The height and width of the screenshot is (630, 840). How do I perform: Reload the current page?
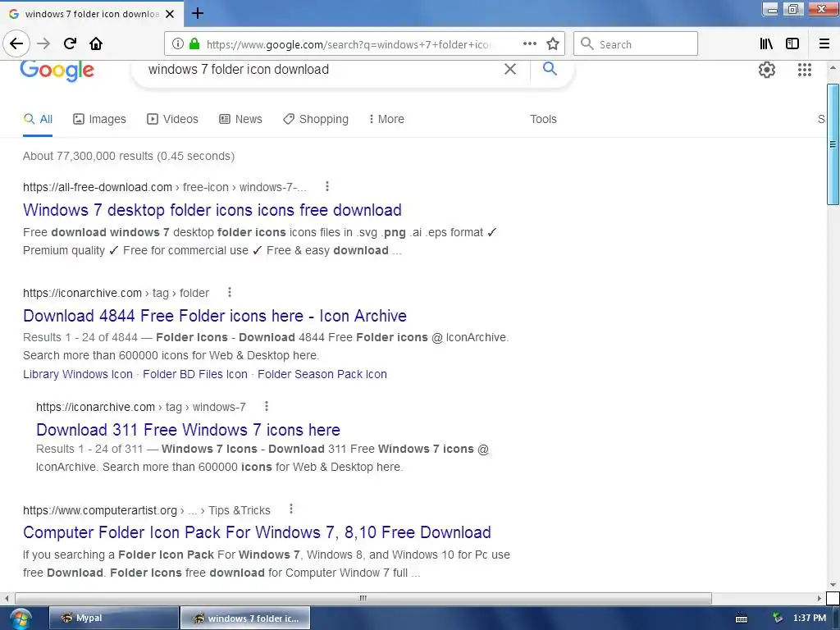coord(70,43)
